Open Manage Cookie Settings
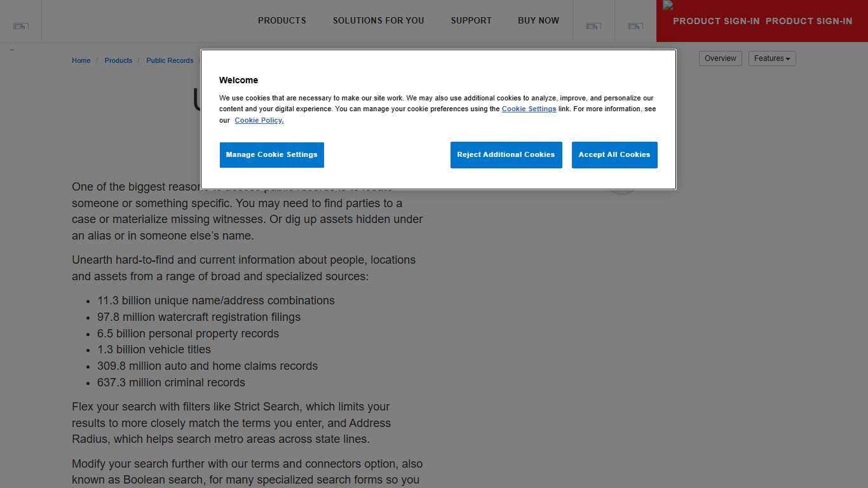This screenshot has width=868, height=488. 271,154
